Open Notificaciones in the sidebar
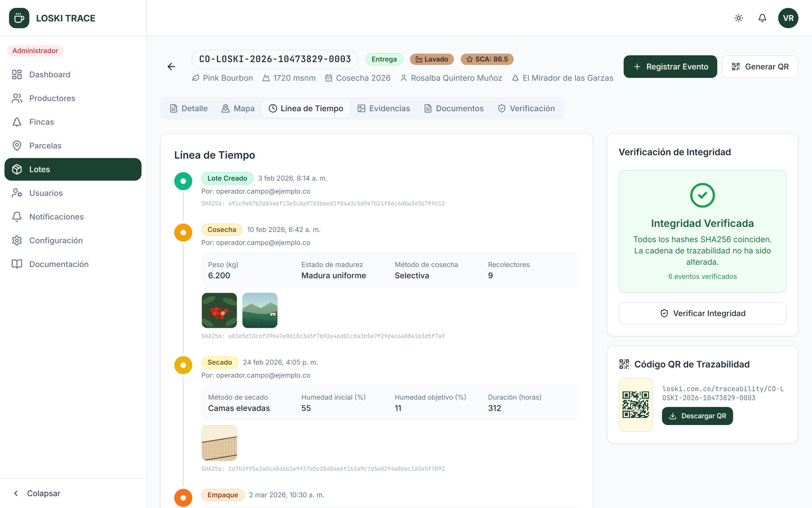This screenshot has width=812, height=508. 73,217
